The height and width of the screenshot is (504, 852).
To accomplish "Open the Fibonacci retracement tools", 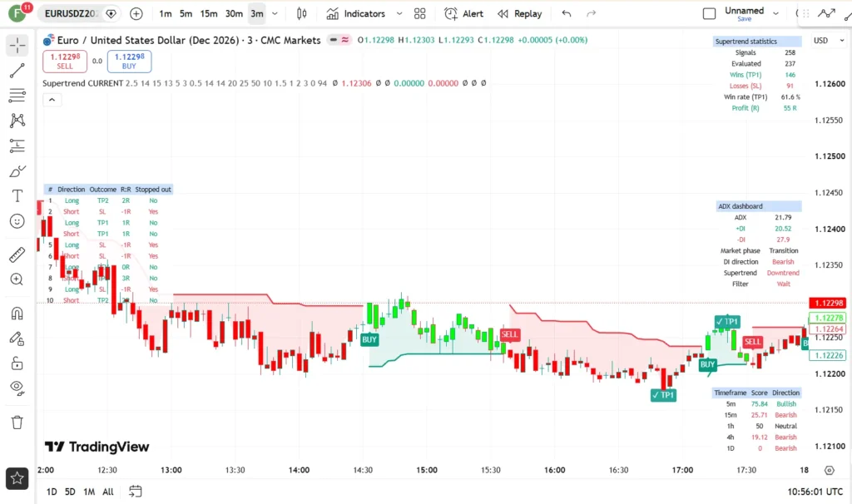I will (x=17, y=96).
